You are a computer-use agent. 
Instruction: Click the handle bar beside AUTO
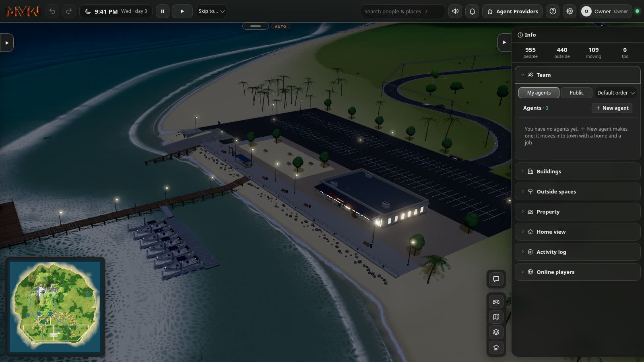(256, 27)
